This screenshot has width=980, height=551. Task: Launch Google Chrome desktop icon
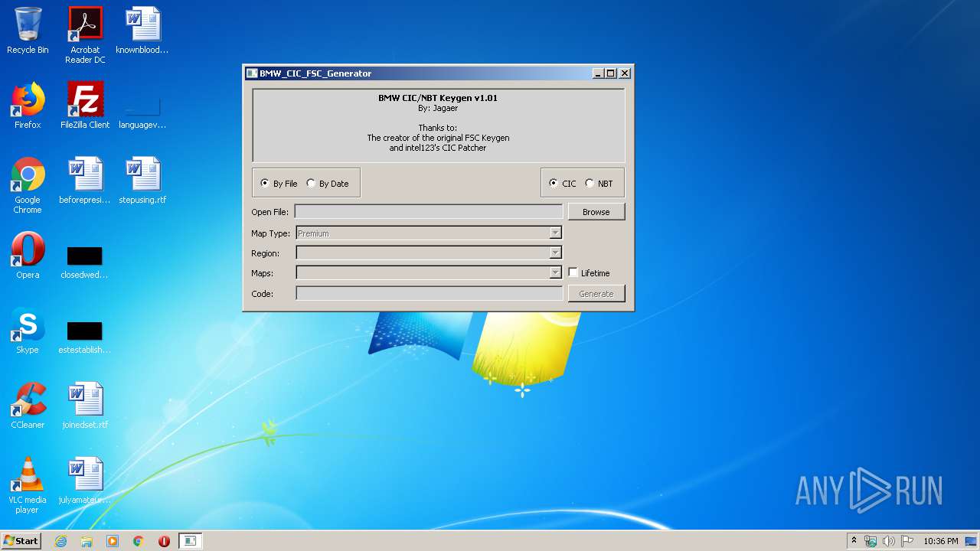point(28,185)
